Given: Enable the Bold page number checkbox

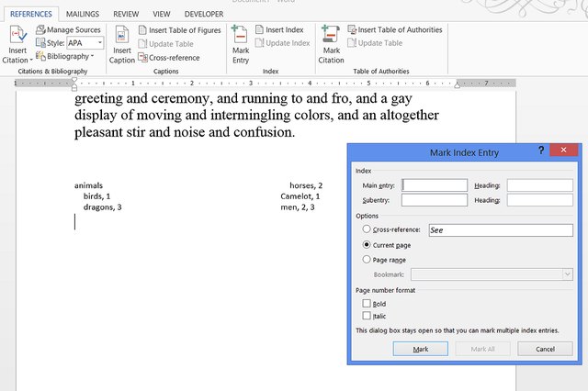Looking at the screenshot, I should (367, 303).
